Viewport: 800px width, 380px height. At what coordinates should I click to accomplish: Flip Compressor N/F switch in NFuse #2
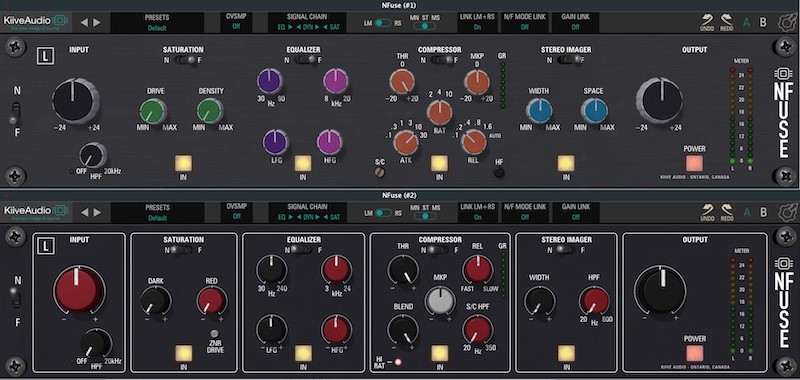click(x=439, y=250)
